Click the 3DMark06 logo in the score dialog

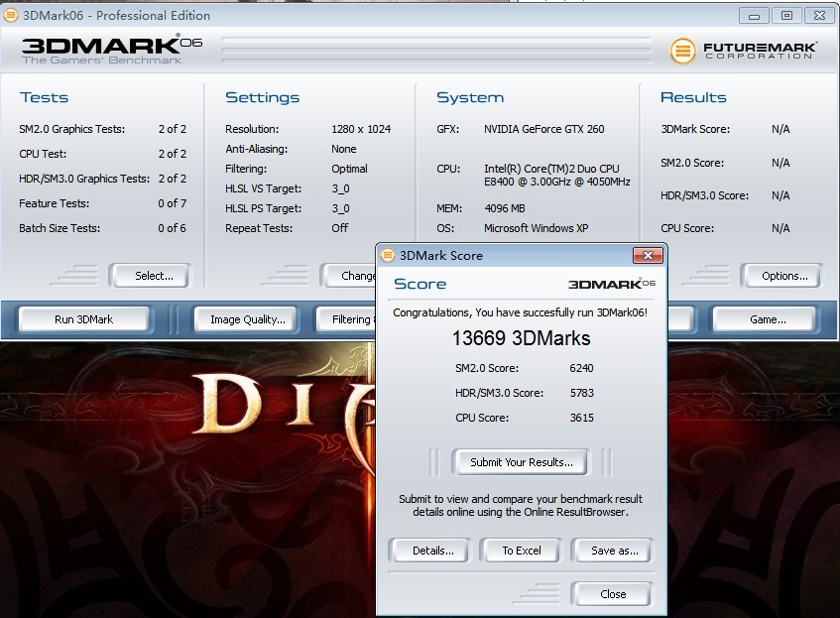(612, 284)
